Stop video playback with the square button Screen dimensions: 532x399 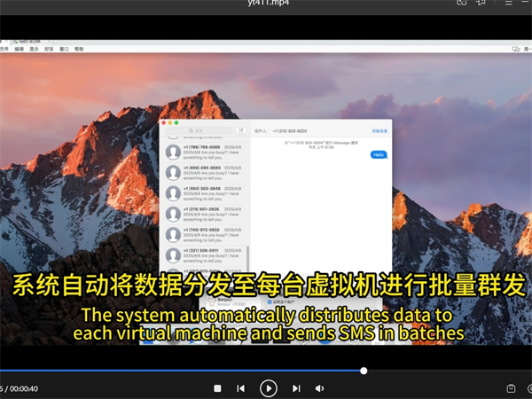click(217, 387)
